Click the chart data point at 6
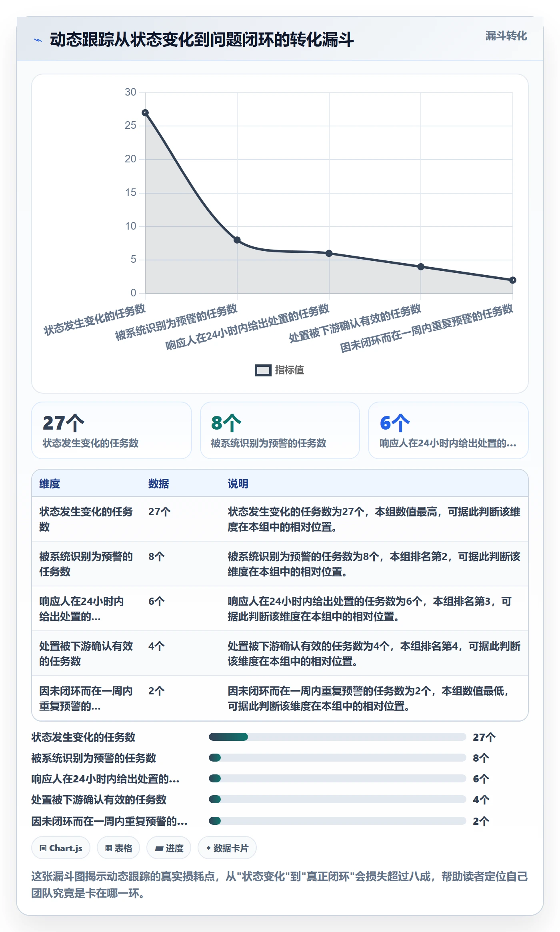This screenshot has height=932, width=560. click(x=329, y=253)
